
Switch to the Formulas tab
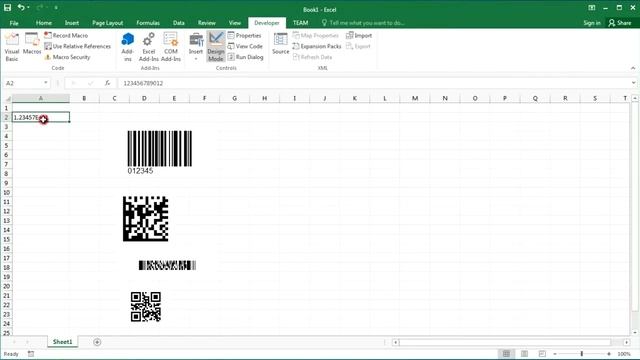(x=148, y=23)
